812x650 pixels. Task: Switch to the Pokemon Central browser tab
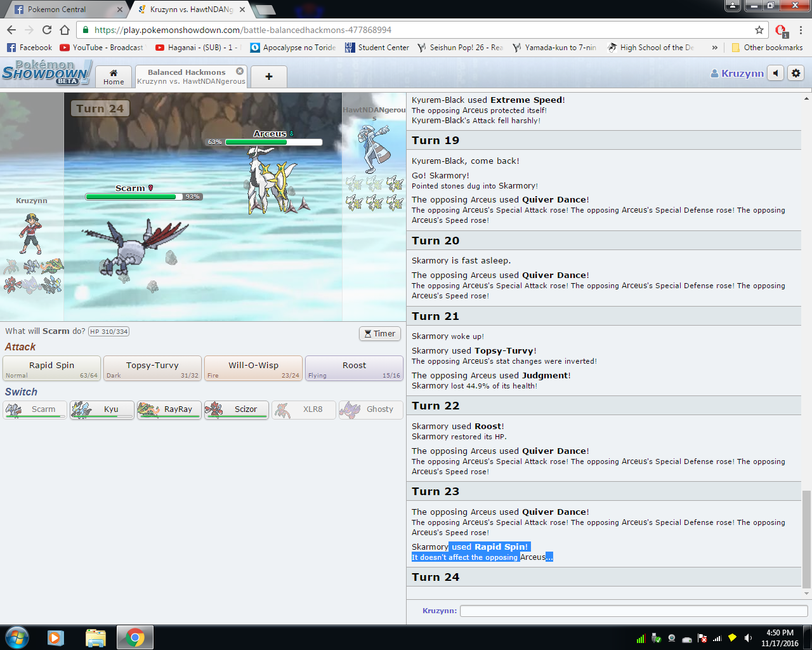(57, 10)
